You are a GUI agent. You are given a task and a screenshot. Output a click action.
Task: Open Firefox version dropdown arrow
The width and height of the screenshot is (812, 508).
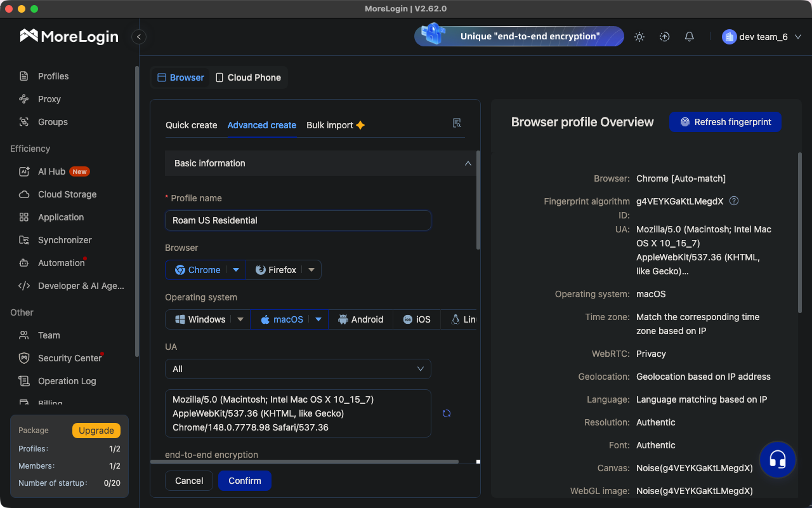pyautogui.click(x=311, y=270)
